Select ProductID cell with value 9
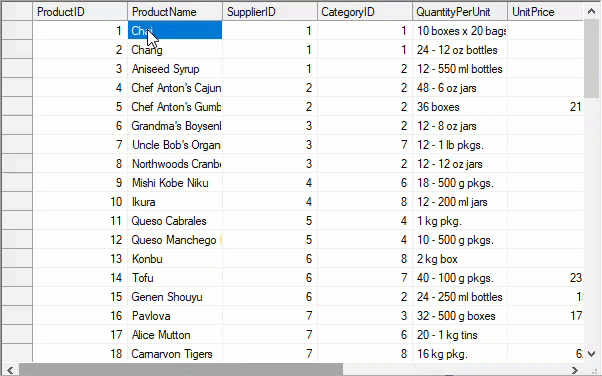 point(80,182)
